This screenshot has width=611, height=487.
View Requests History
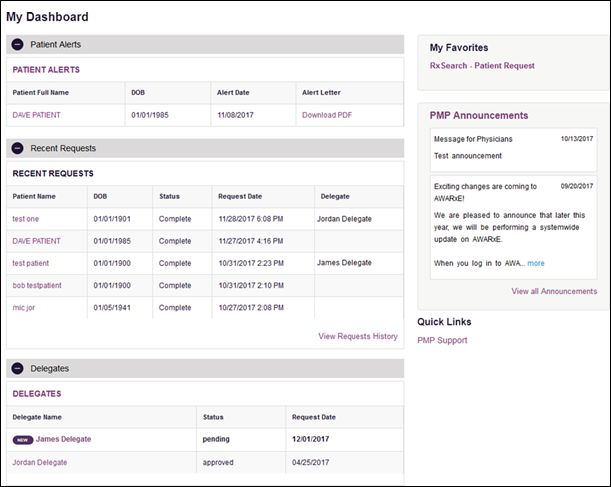[x=358, y=336]
